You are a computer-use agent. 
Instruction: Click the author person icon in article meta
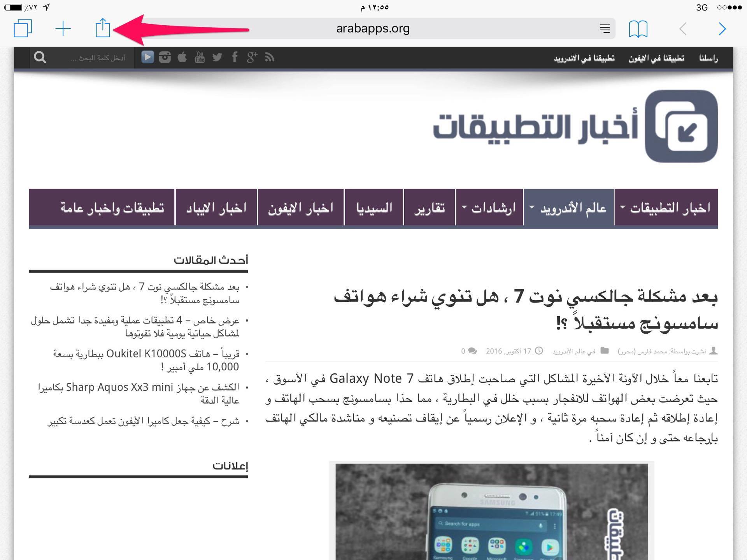pos(713,351)
